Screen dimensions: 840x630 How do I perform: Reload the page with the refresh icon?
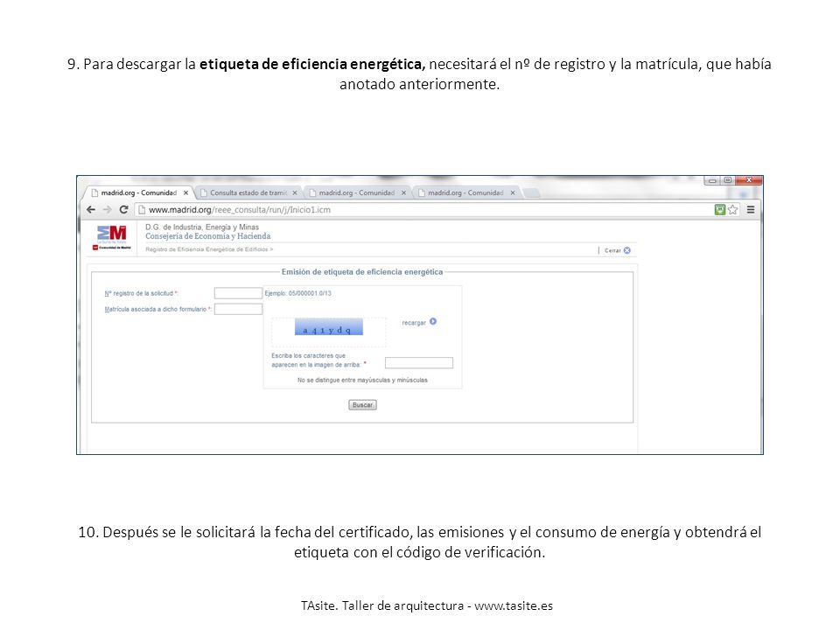(x=123, y=209)
